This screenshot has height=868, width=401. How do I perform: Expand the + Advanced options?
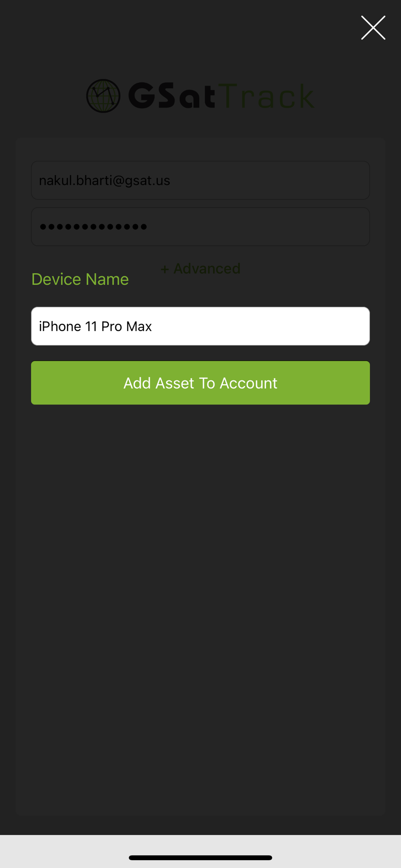coord(200,269)
